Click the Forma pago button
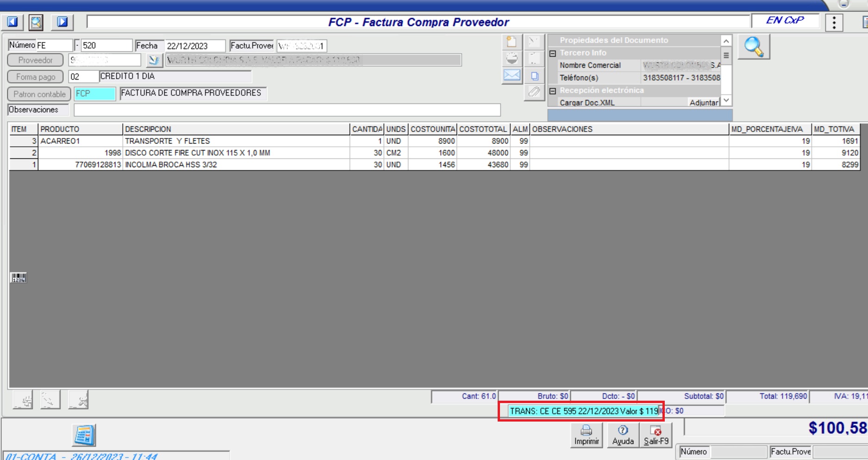 coord(36,77)
